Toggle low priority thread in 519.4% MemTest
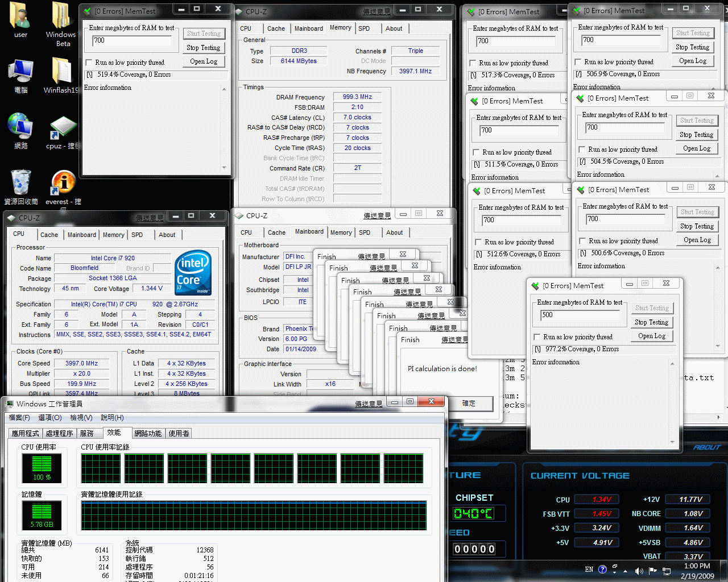728x582 pixels. [x=89, y=63]
